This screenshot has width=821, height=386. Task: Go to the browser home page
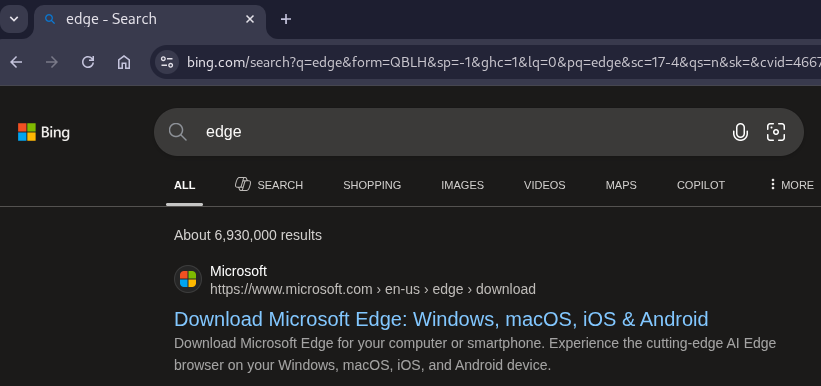point(124,62)
